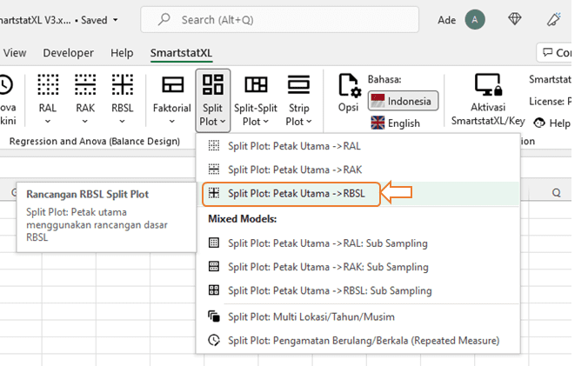Click the Multi Lokasi stacked pages icon
The height and width of the screenshot is (366, 588).
coord(214,316)
